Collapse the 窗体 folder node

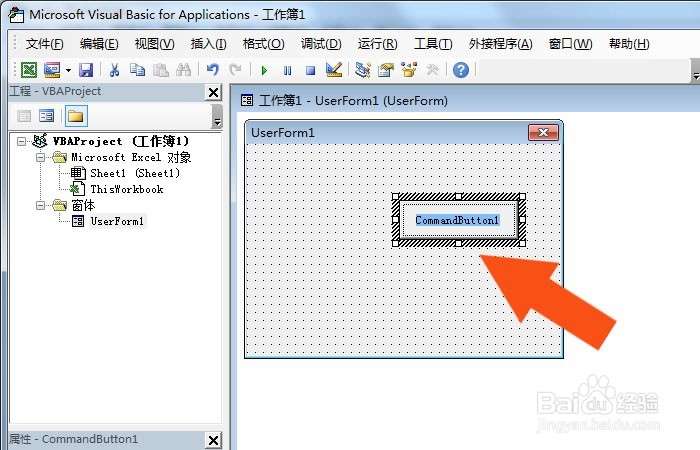[41, 205]
